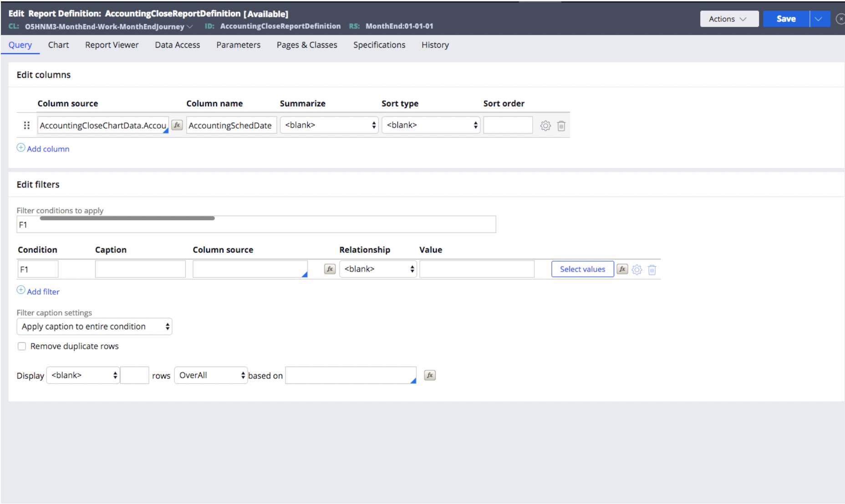Click the Condition F1 input field
845x504 pixels.
(38, 269)
